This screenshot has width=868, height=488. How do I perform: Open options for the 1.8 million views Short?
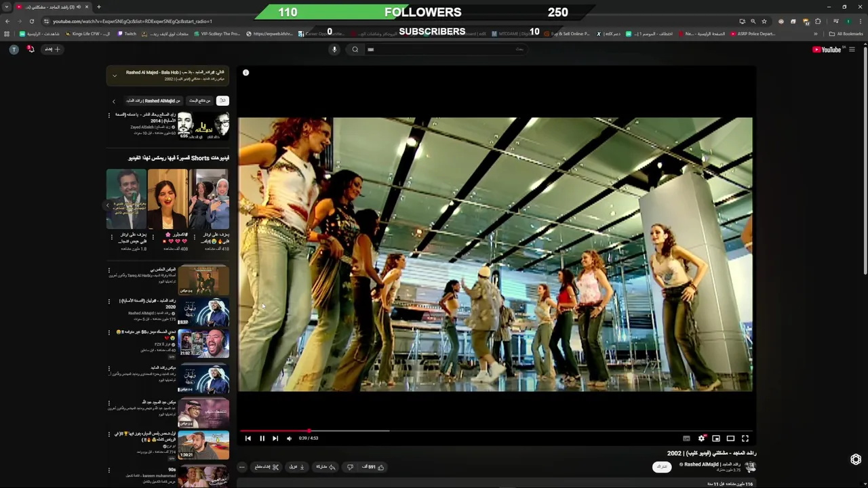[x=111, y=237]
